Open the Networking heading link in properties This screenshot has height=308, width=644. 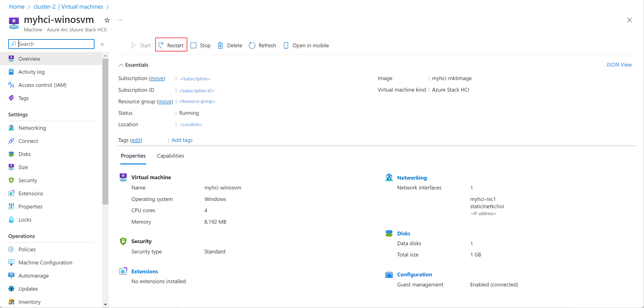(412, 178)
